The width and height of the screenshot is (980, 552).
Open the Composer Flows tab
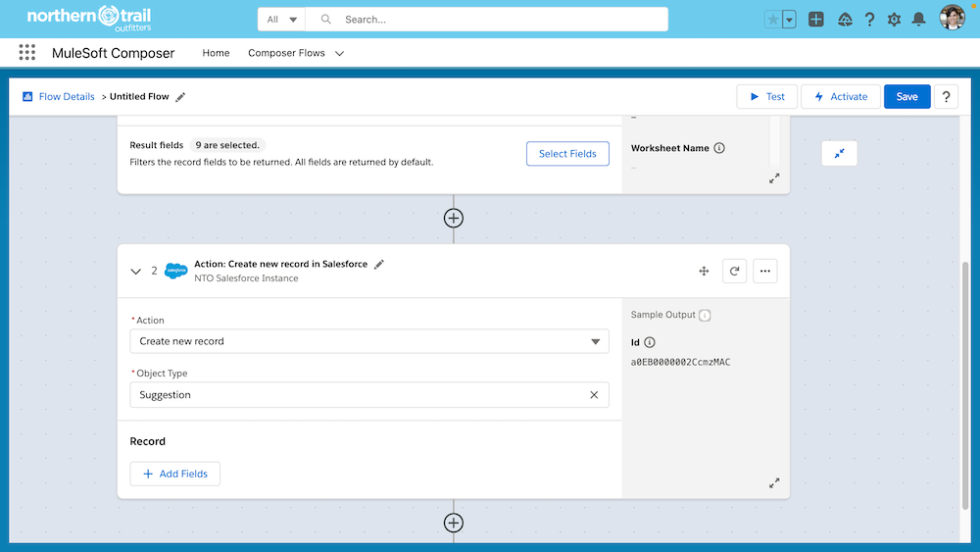click(286, 53)
